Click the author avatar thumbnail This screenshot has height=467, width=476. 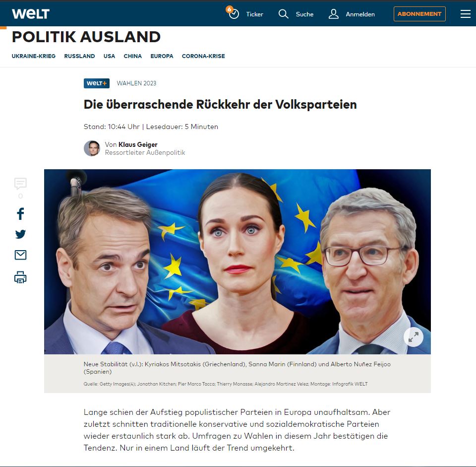click(x=92, y=148)
